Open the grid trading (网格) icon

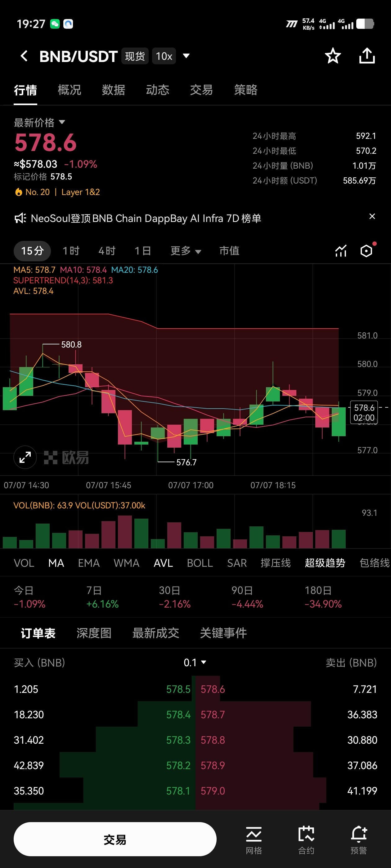[254, 840]
